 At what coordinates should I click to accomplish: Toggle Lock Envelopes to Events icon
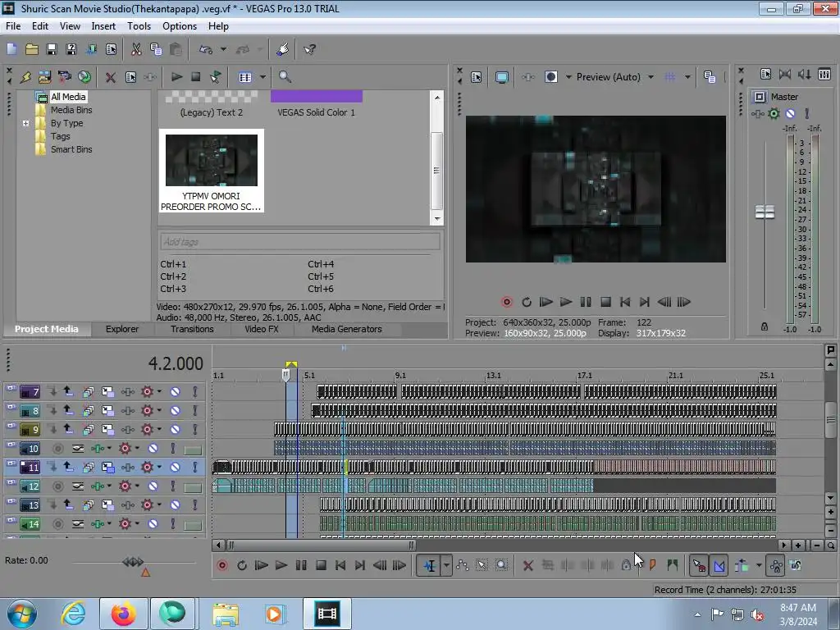click(x=776, y=565)
